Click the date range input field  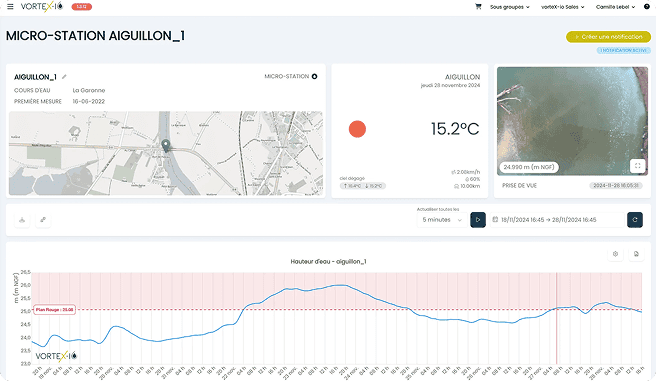(557, 220)
